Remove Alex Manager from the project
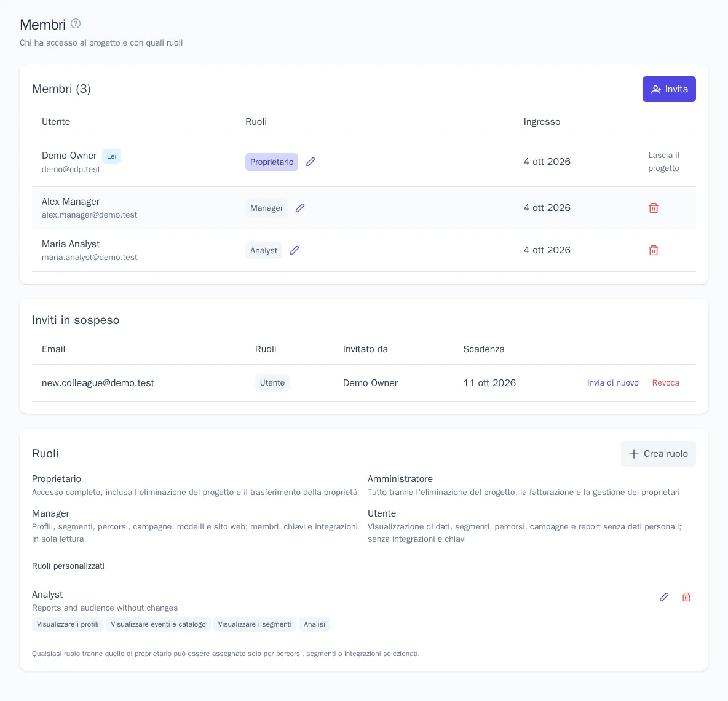 click(x=653, y=208)
